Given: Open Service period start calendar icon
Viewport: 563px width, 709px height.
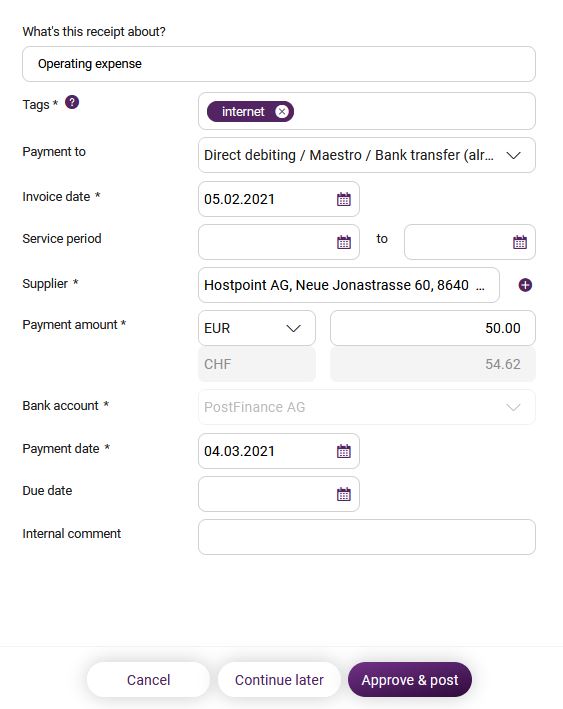Looking at the screenshot, I should (x=344, y=242).
